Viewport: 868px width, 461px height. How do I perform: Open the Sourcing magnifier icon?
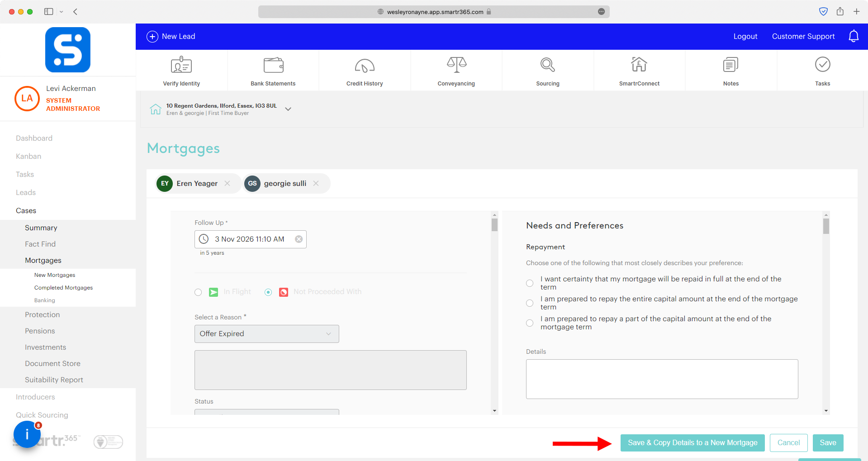click(548, 65)
